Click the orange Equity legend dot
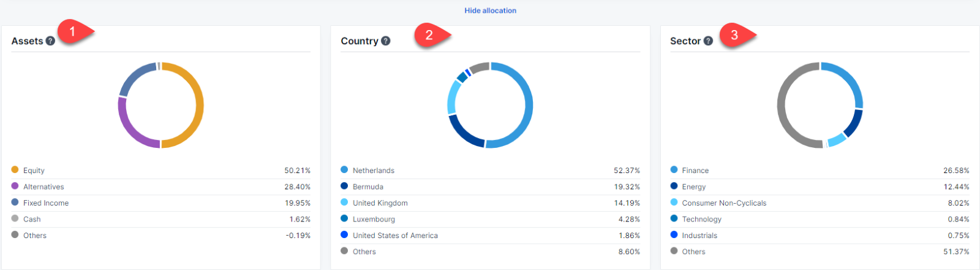This screenshot has width=980, height=270. 15,170
